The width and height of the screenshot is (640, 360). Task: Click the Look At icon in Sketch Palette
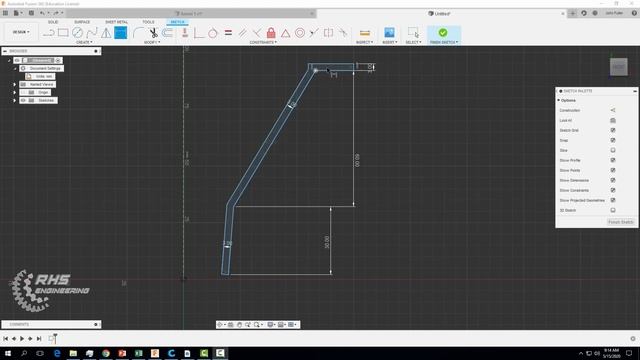(613, 120)
